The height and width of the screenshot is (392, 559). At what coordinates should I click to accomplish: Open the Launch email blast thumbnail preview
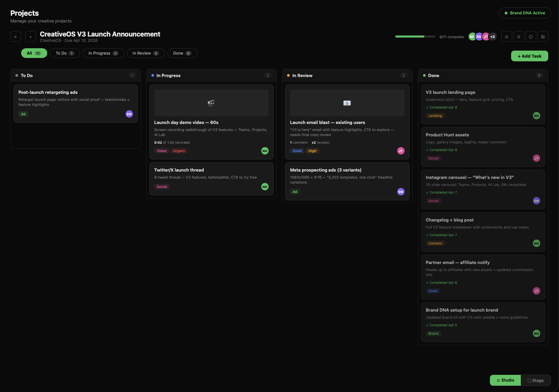tap(347, 103)
